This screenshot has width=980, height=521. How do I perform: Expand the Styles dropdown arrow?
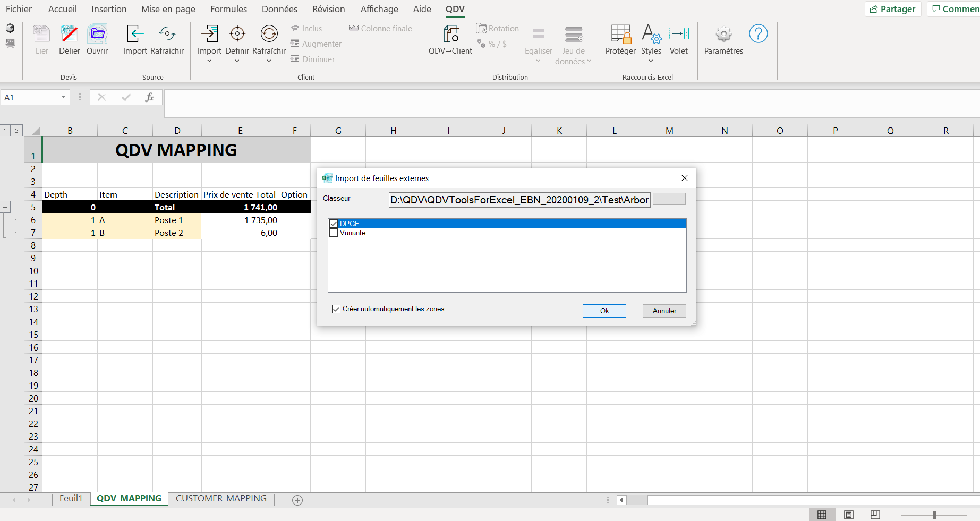click(x=651, y=61)
